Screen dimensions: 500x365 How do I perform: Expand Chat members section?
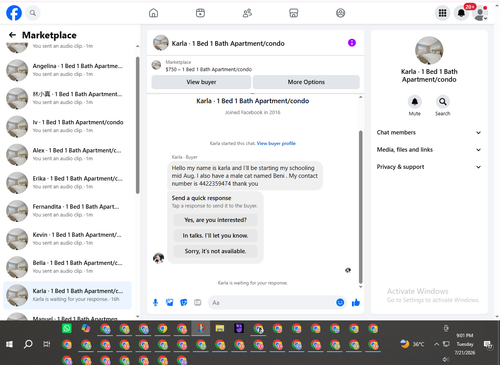(x=429, y=133)
